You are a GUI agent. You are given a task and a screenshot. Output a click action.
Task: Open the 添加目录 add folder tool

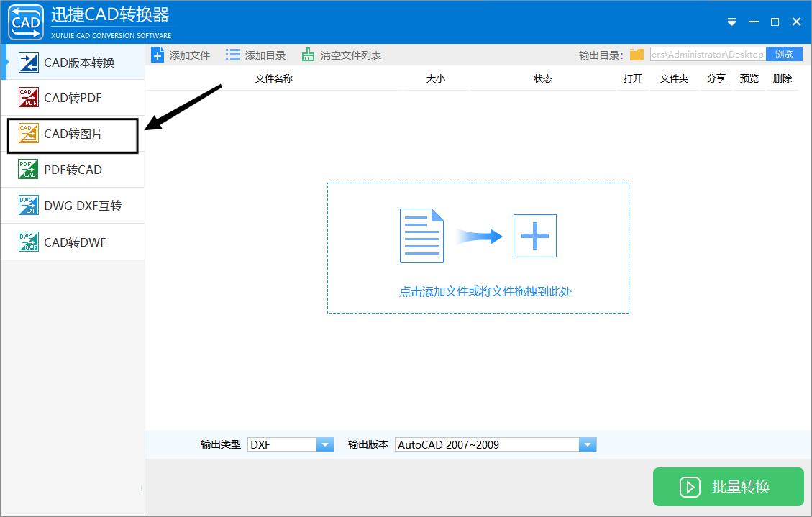(x=232, y=54)
